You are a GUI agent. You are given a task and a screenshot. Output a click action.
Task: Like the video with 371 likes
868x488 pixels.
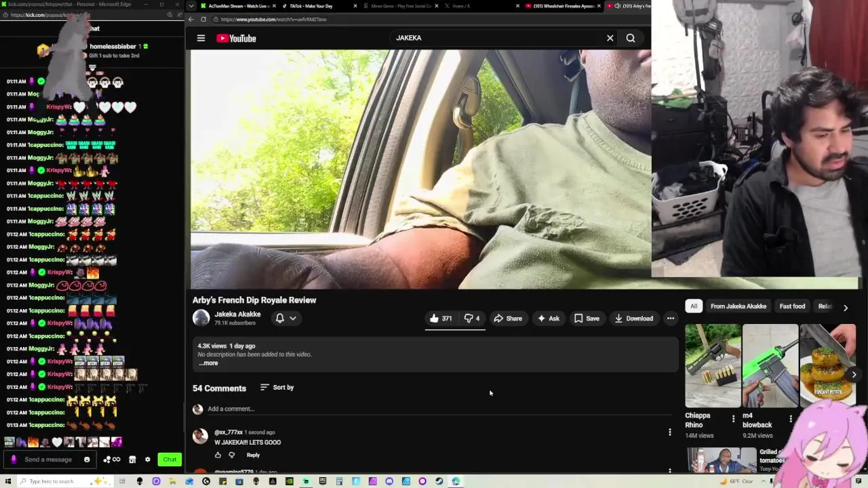(441, 318)
